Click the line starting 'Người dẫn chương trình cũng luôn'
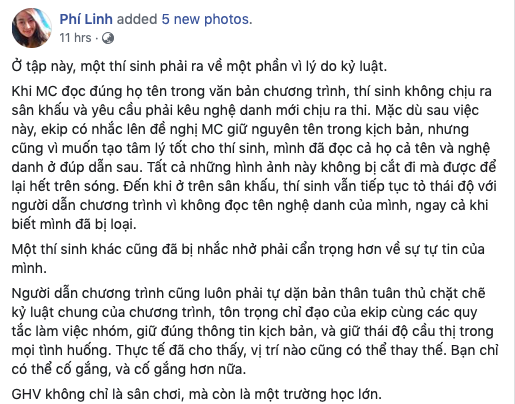Viewport: 515px width, 404px height. tap(249, 293)
